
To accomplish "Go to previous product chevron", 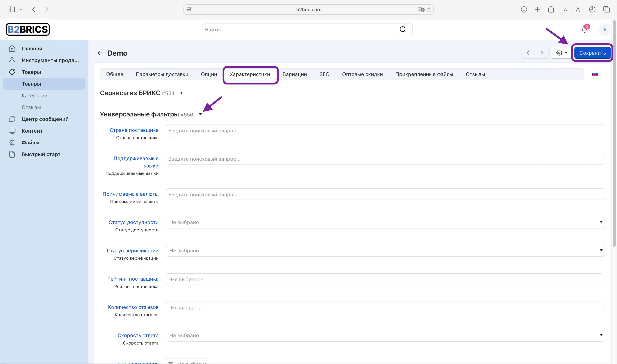I will pyautogui.click(x=528, y=53).
